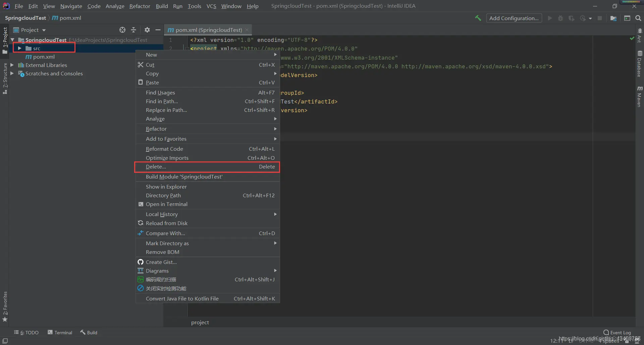Image resolution: width=644 pixels, height=345 pixels.
Task: Click the clipboard icon beside Paste
Action: pyautogui.click(x=141, y=82)
